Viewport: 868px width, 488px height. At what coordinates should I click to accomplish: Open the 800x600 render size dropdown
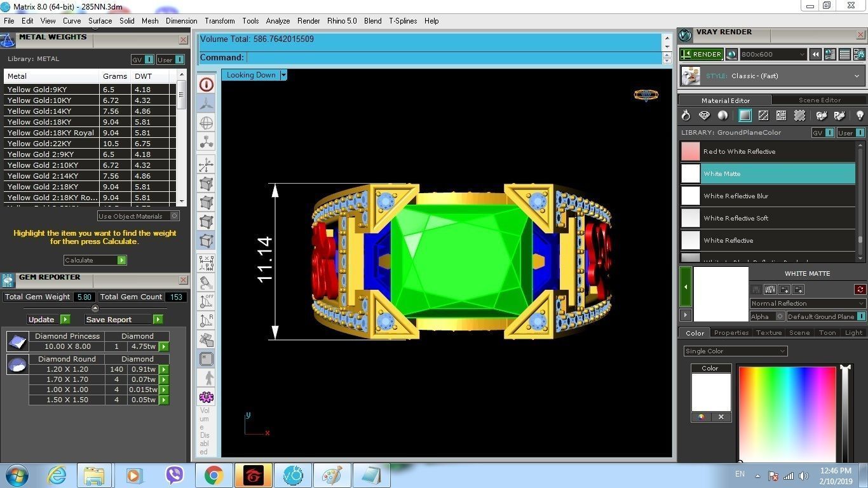coord(773,55)
